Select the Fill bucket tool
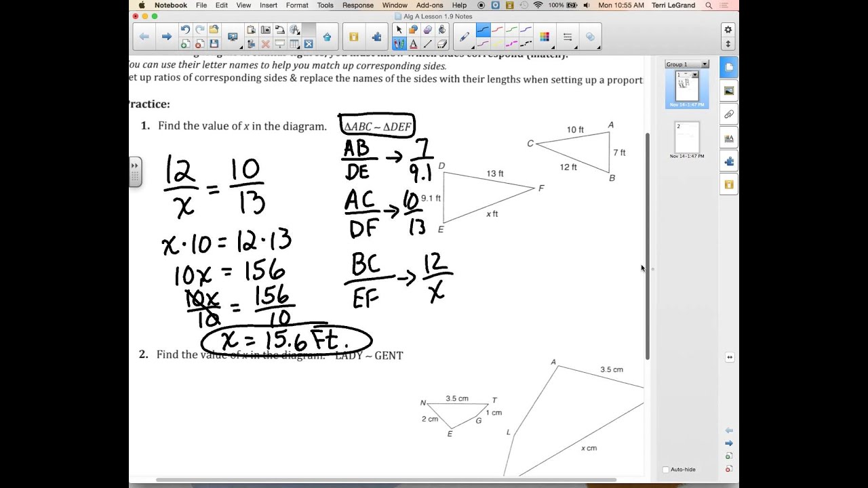The height and width of the screenshot is (488, 868). click(442, 30)
